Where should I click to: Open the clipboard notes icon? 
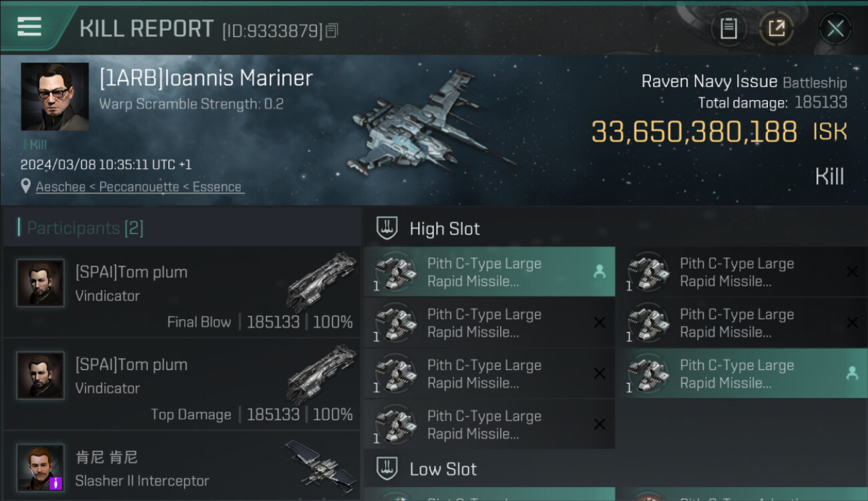(728, 29)
